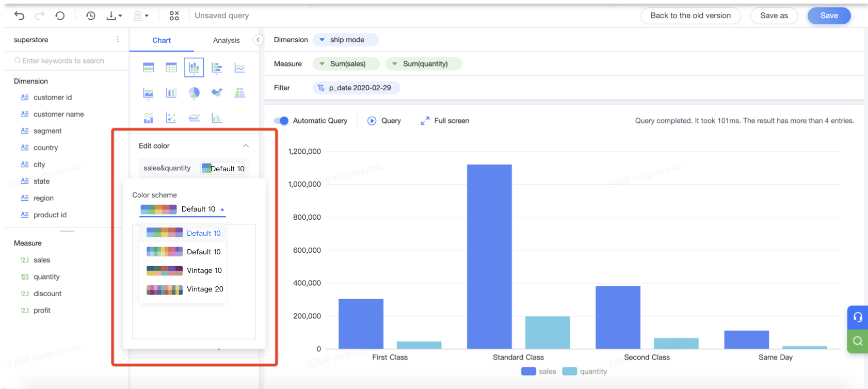Click the blue Save button

[829, 15]
